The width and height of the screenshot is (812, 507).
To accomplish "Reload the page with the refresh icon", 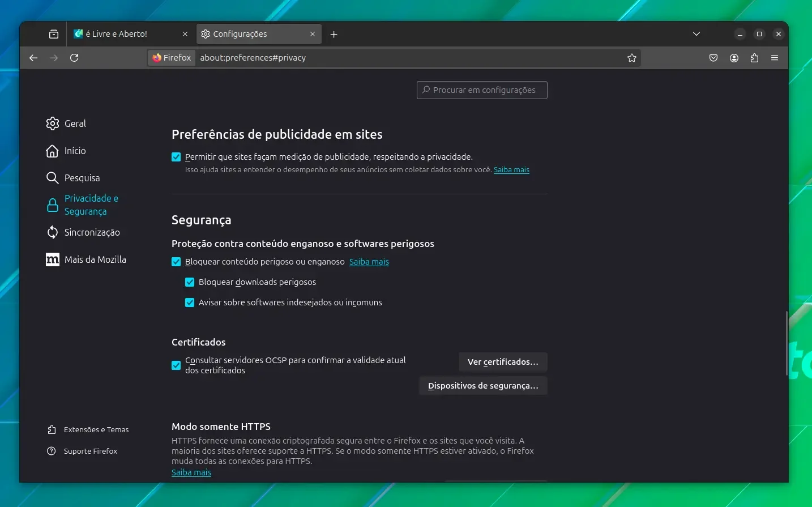I will [x=74, y=58].
